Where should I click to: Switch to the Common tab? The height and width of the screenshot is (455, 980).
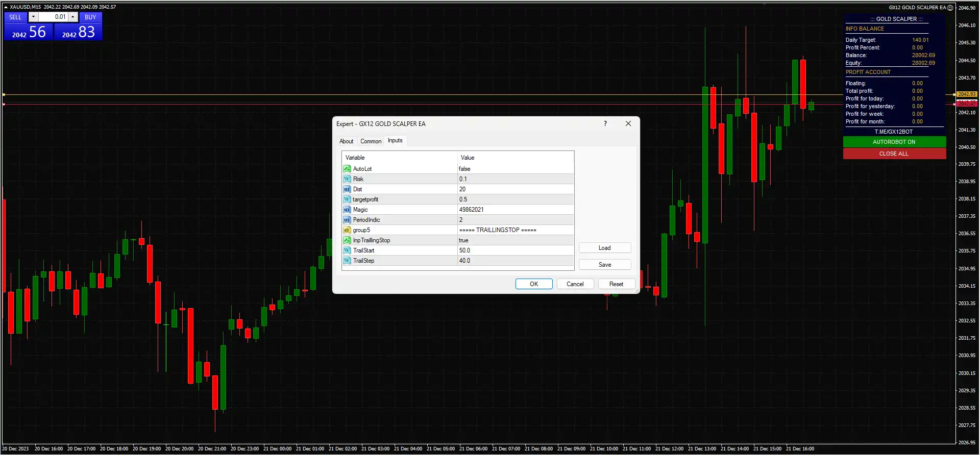coord(371,141)
